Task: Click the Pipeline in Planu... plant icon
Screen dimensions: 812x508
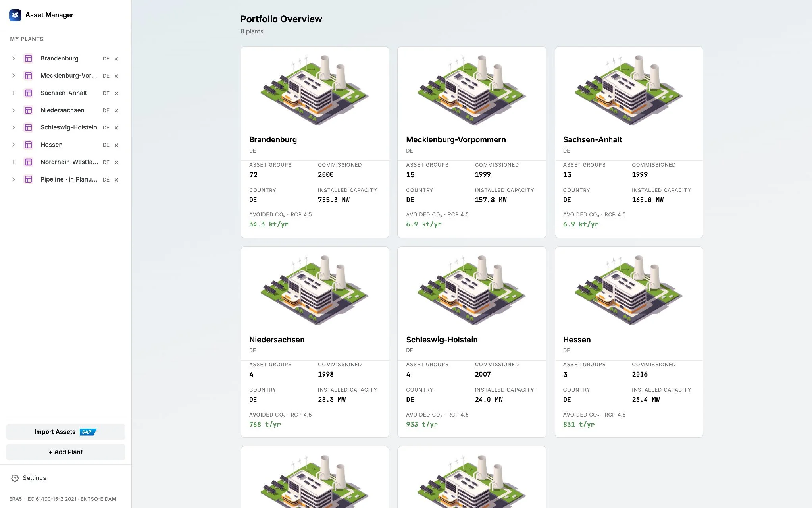Action: pos(28,180)
